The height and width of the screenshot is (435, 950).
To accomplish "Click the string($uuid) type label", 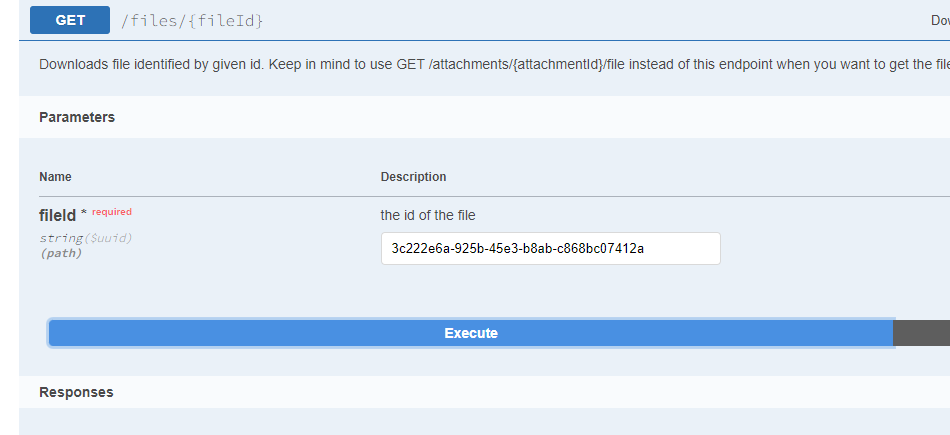I will point(85,238).
